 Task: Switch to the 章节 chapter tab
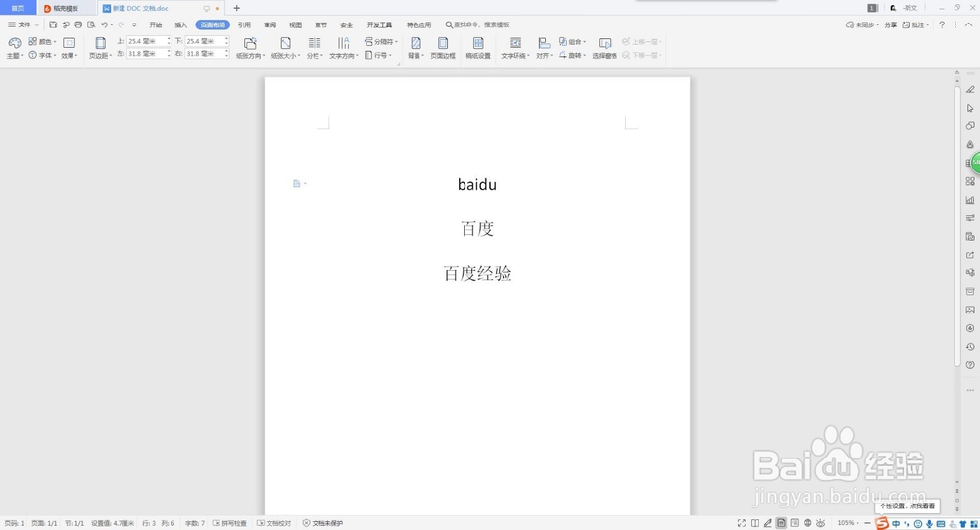(x=321, y=25)
